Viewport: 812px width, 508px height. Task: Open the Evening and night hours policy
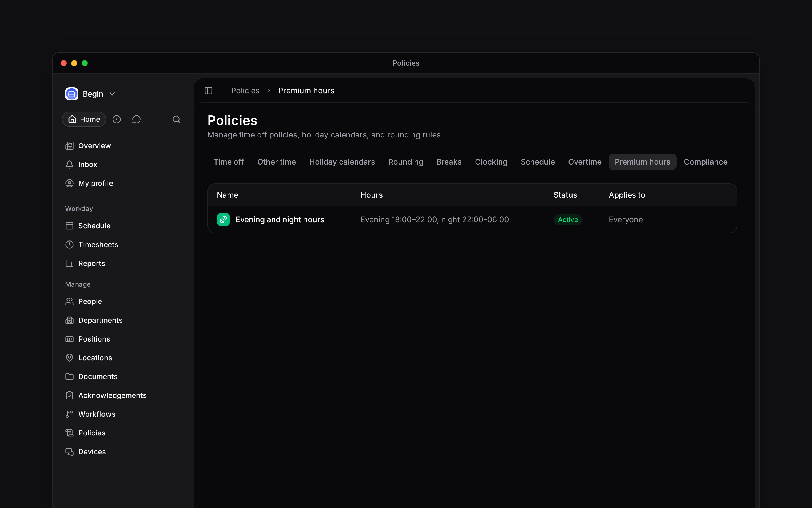(280, 220)
